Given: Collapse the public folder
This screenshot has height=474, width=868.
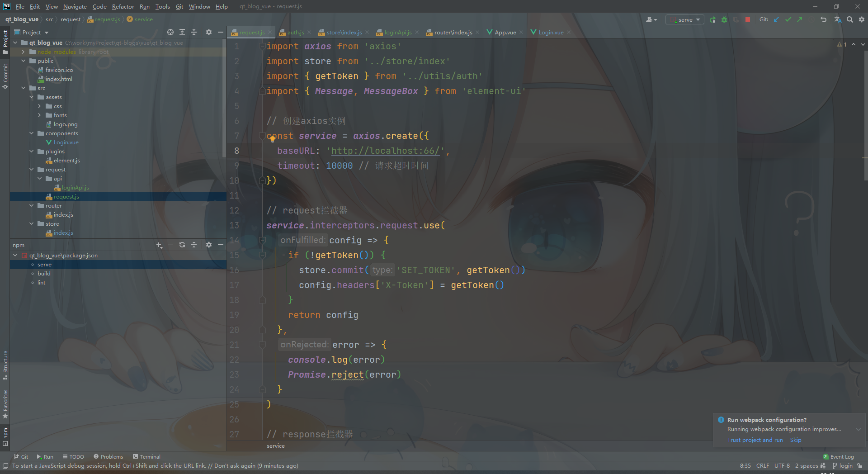Looking at the screenshot, I should [23, 61].
